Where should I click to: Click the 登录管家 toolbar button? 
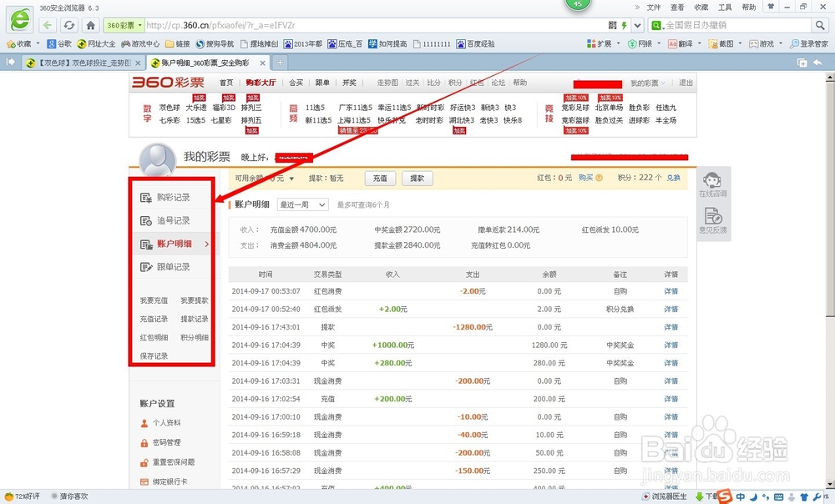[809, 43]
